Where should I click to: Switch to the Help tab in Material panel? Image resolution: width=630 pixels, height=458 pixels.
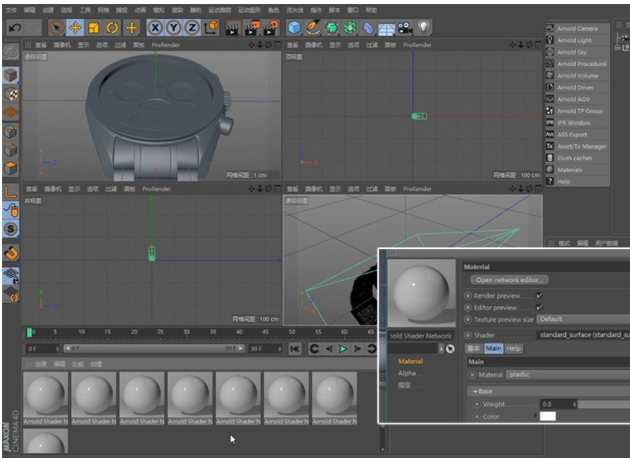(514, 348)
